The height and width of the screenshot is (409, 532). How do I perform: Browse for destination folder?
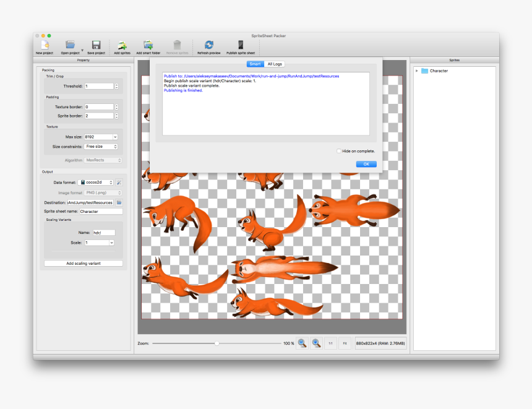(x=119, y=202)
